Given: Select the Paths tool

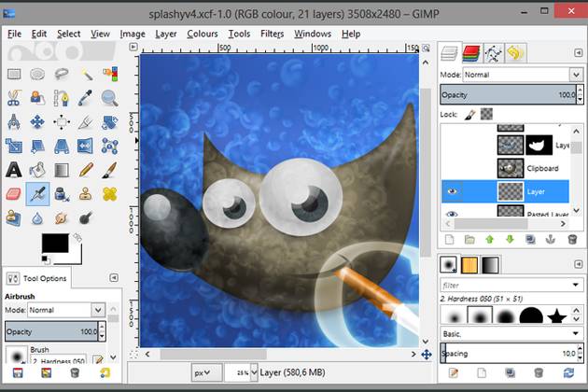Looking at the screenshot, I should click(x=62, y=98).
